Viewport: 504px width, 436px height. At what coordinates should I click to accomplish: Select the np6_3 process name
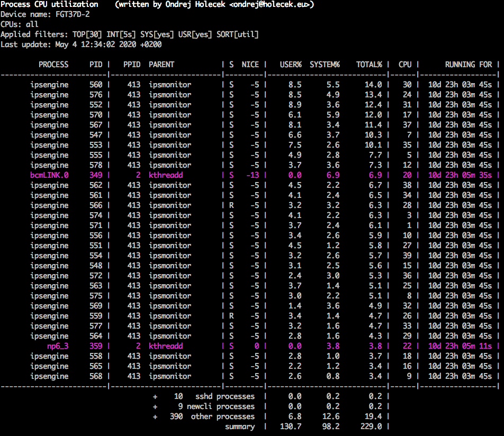coord(58,346)
